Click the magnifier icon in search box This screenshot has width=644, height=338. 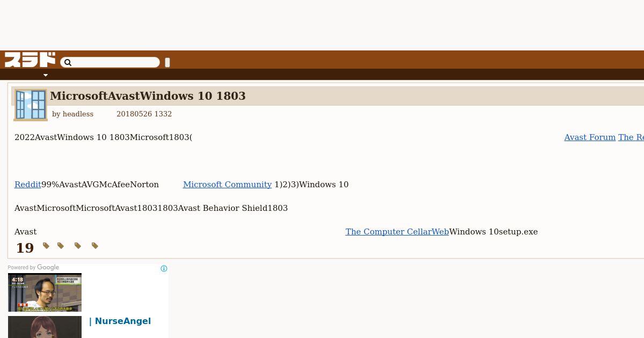[68, 63]
